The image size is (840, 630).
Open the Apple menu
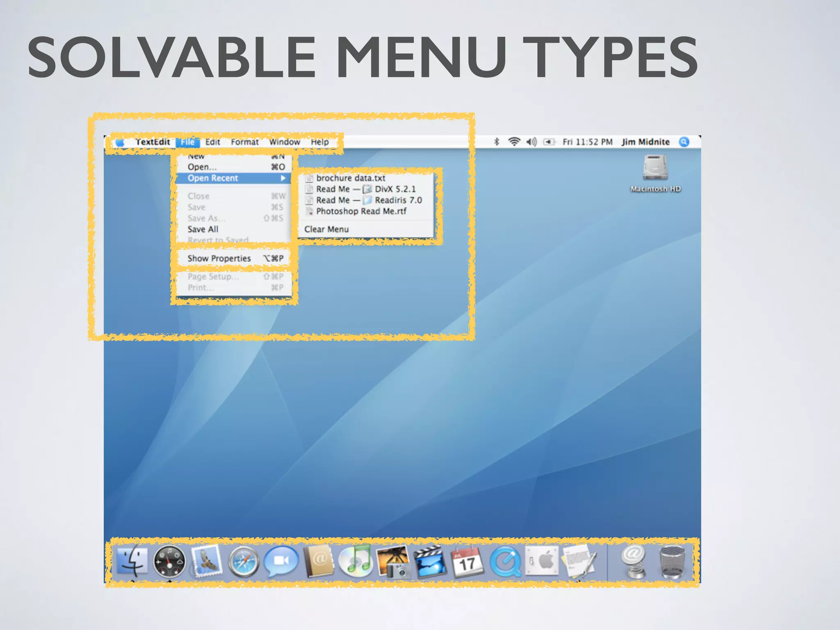pos(120,142)
